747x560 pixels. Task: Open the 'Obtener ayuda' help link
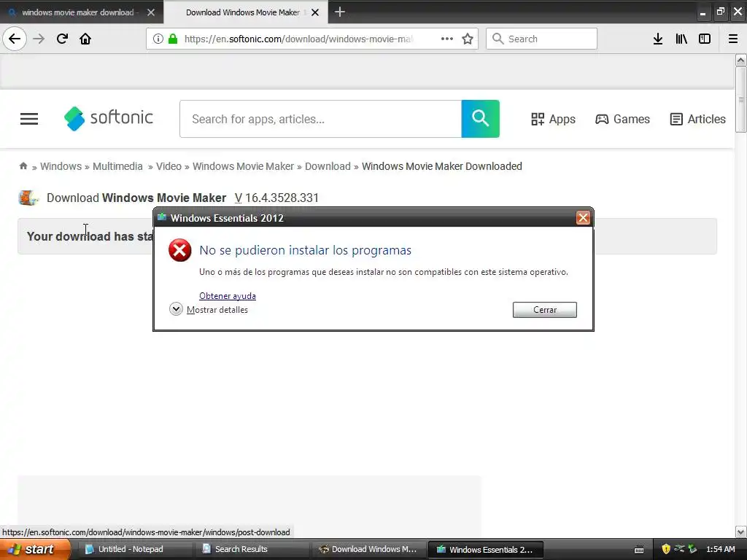(228, 296)
